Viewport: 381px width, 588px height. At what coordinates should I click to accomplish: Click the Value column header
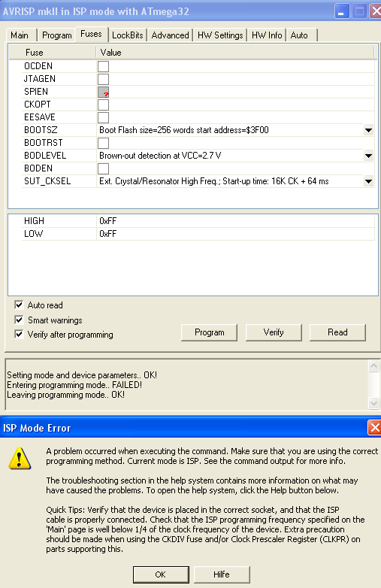(235, 53)
